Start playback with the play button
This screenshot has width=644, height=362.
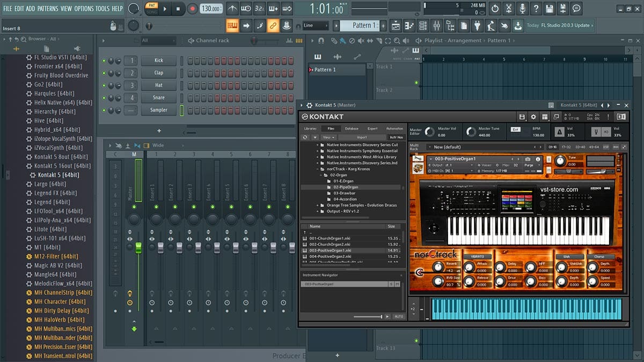pos(165,9)
